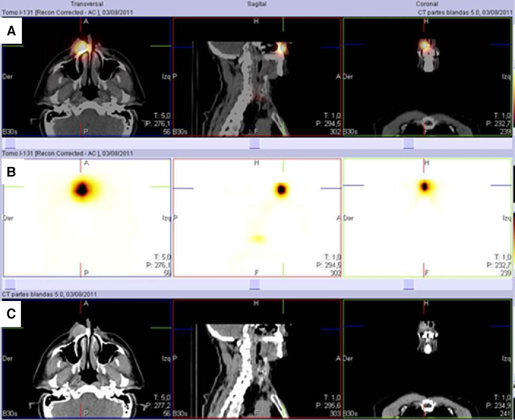Click the I-131 transversal hot spot in row B
This screenshot has height=420, width=515.
tap(82, 189)
